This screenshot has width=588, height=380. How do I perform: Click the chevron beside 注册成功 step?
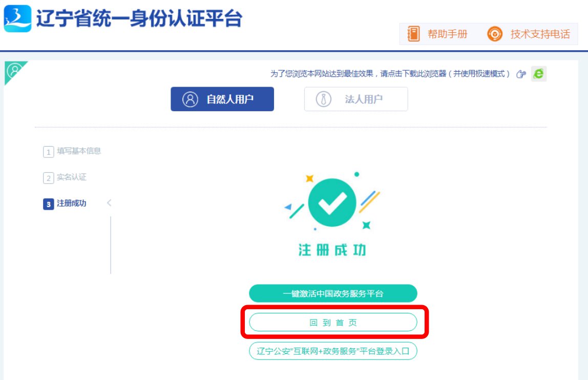(x=109, y=203)
